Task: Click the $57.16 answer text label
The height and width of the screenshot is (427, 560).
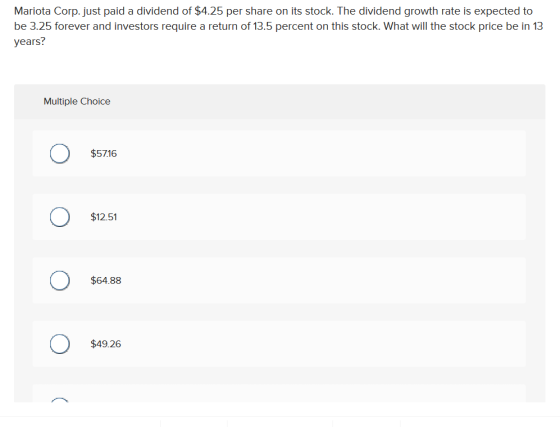Action: pyautogui.click(x=104, y=154)
